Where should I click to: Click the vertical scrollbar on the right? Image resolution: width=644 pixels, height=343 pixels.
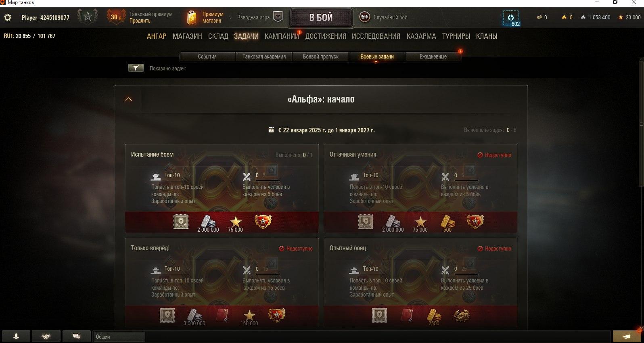[641, 124]
